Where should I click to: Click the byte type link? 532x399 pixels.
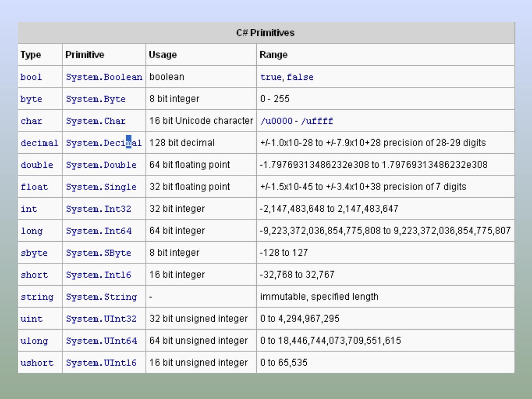point(31,99)
